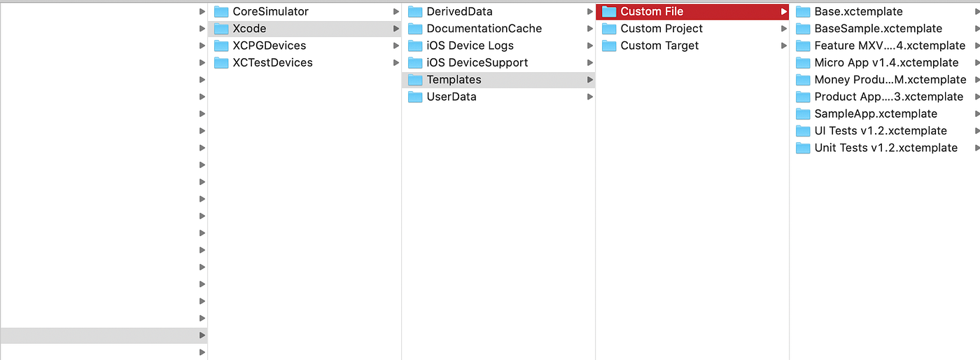Select the Micro App v1.4.xctemplate name
The height and width of the screenshot is (360, 980).
886,62
